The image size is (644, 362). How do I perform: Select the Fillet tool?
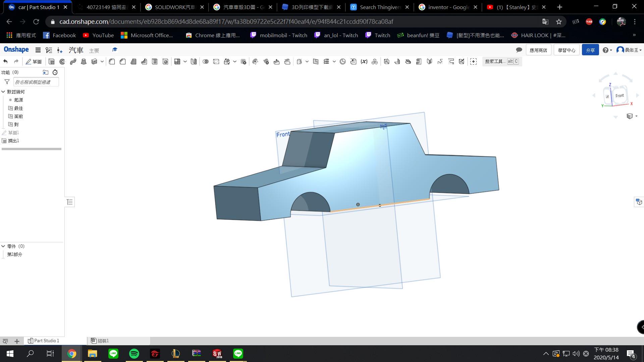[112, 61]
